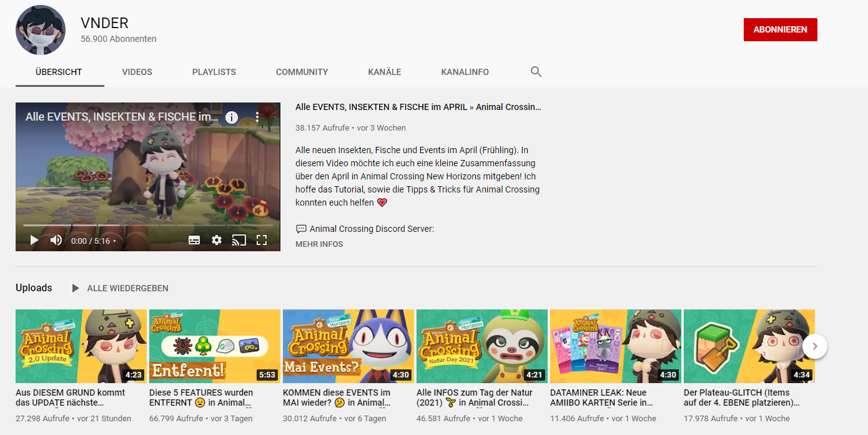The height and width of the screenshot is (435, 868).
Task: Show next uploads with right arrow
Action: click(x=815, y=346)
